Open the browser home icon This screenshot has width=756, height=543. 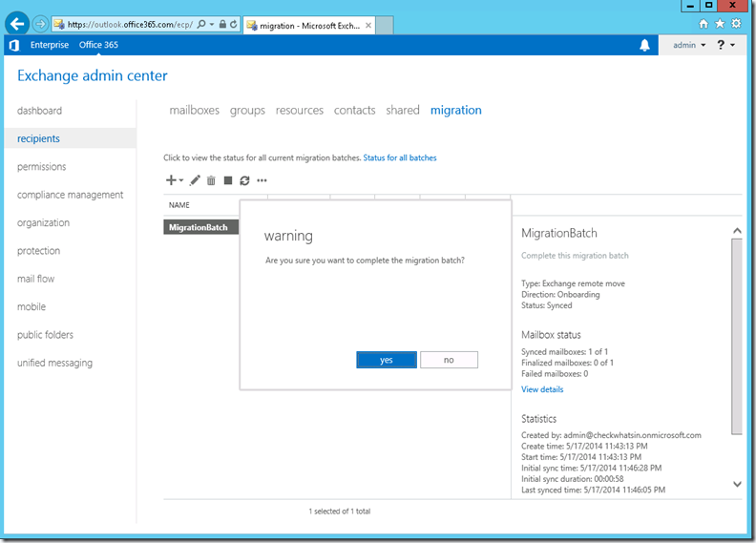point(703,24)
